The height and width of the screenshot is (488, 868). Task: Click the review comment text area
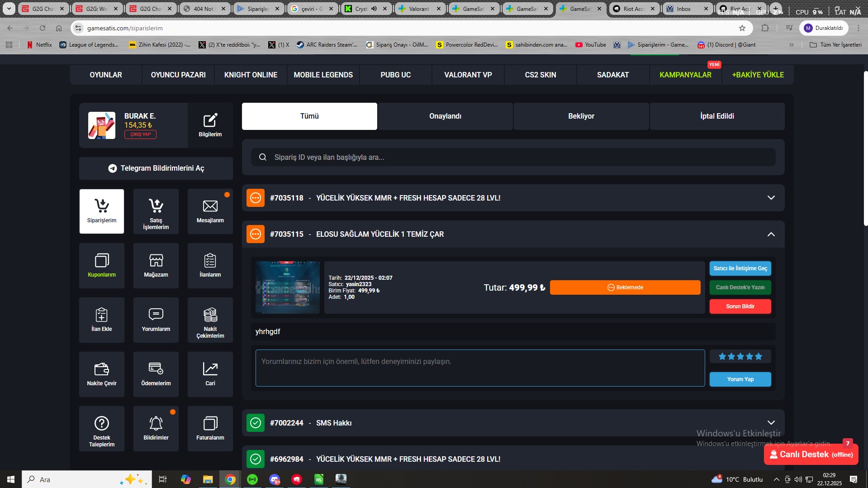[480, 368]
